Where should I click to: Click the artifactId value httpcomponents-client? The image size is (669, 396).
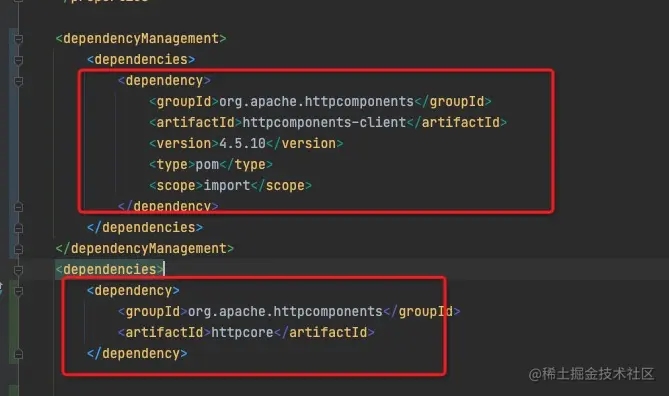324,122
